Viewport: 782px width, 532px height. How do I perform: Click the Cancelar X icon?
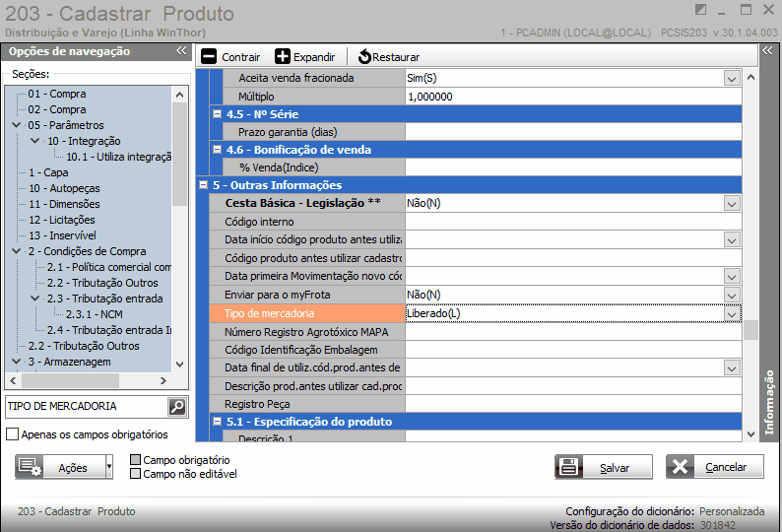(680, 467)
